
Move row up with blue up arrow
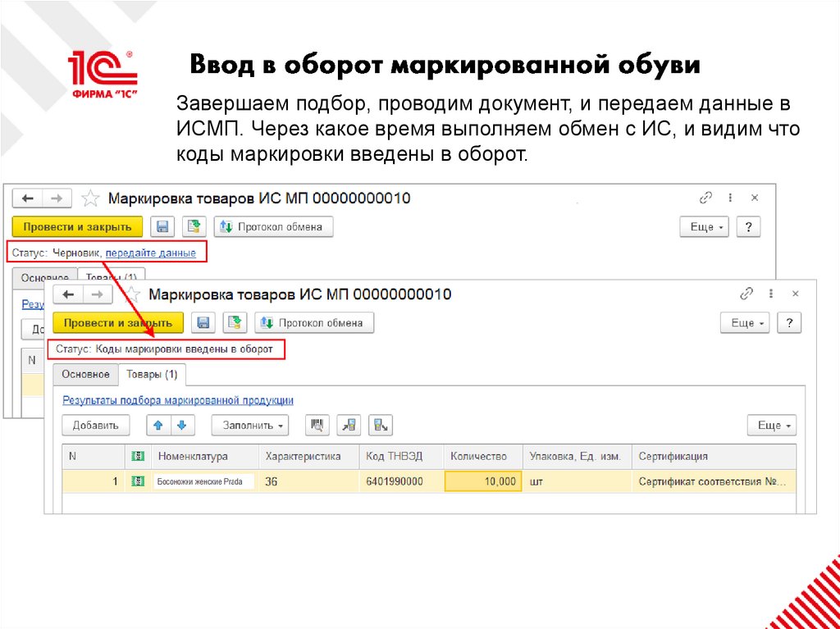click(x=158, y=426)
